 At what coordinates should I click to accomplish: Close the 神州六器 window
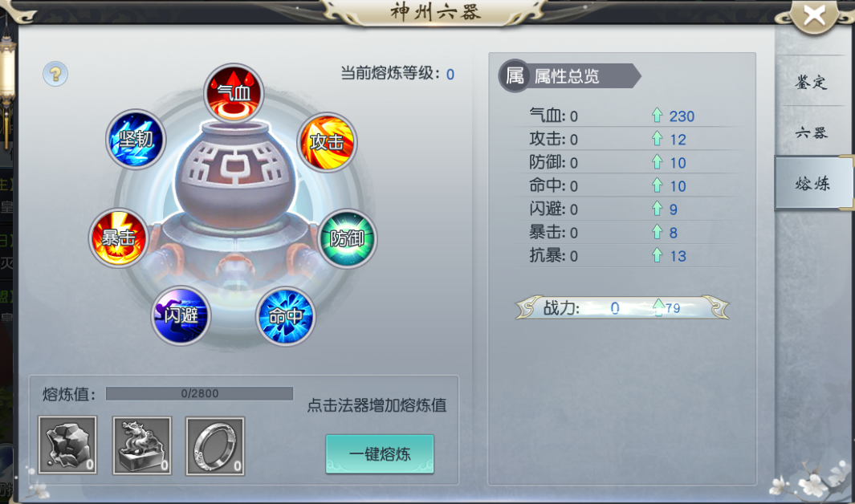tap(814, 16)
